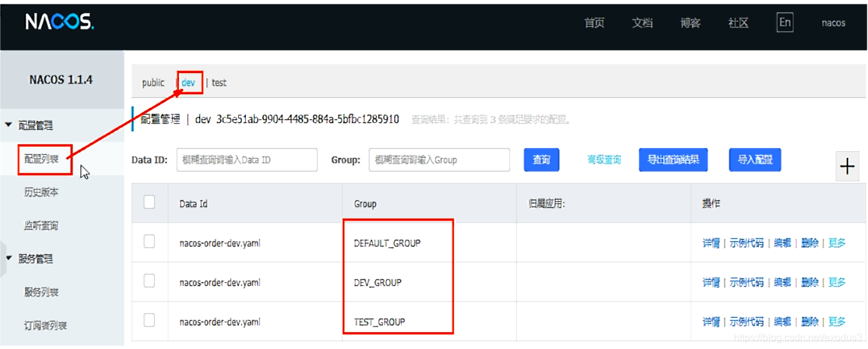Click 编辑 for the TEST_GROUP row
Screen dimensions: 868x349
(x=783, y=322)
